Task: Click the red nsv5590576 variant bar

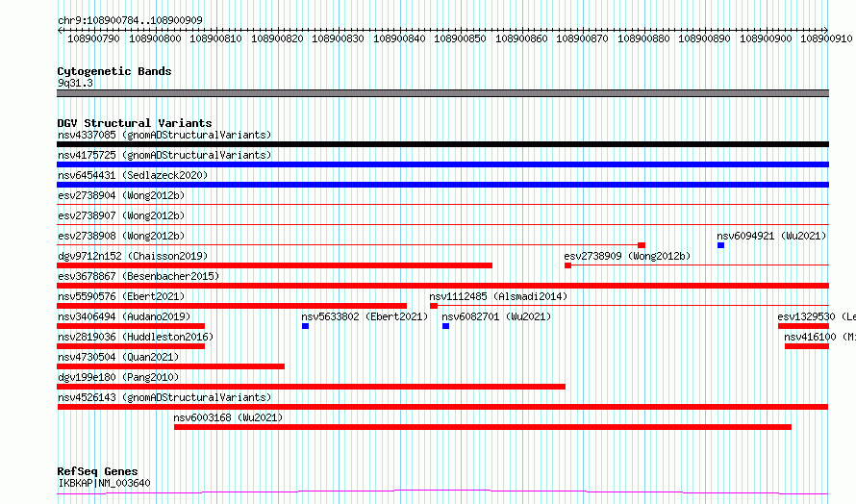Action: click(x=232, y=306)
